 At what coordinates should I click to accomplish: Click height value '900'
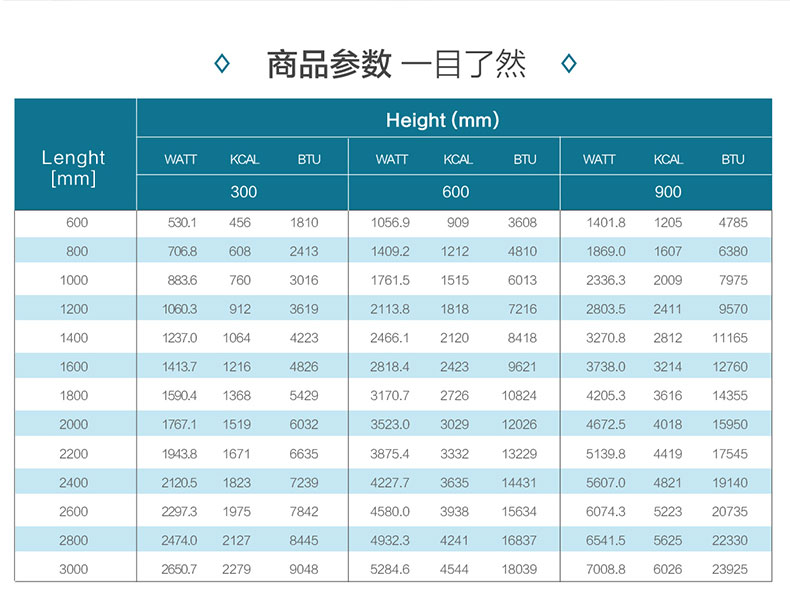[x=668, y=192]
